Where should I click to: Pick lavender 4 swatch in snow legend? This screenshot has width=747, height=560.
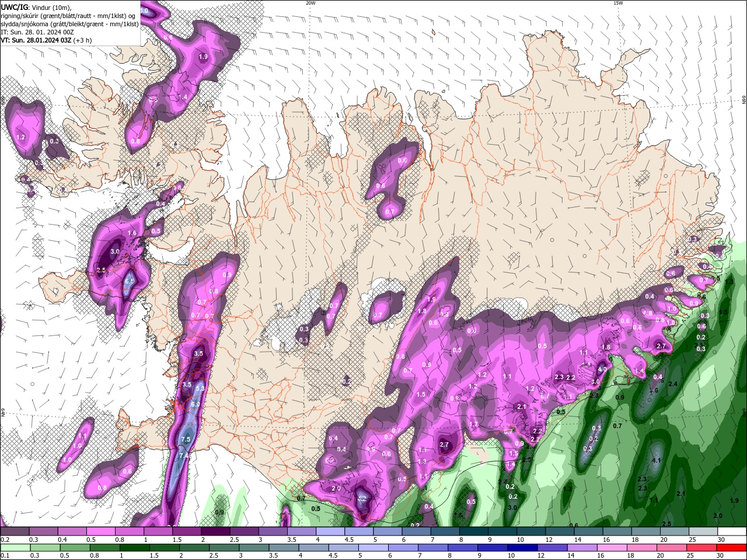click(330, 531)
